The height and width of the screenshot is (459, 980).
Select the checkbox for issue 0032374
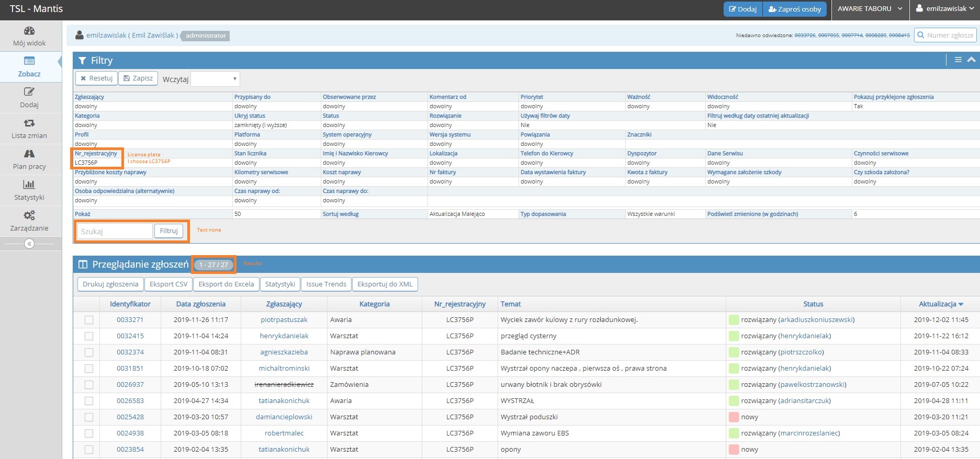pyautogui.click(x=89, y=352)
